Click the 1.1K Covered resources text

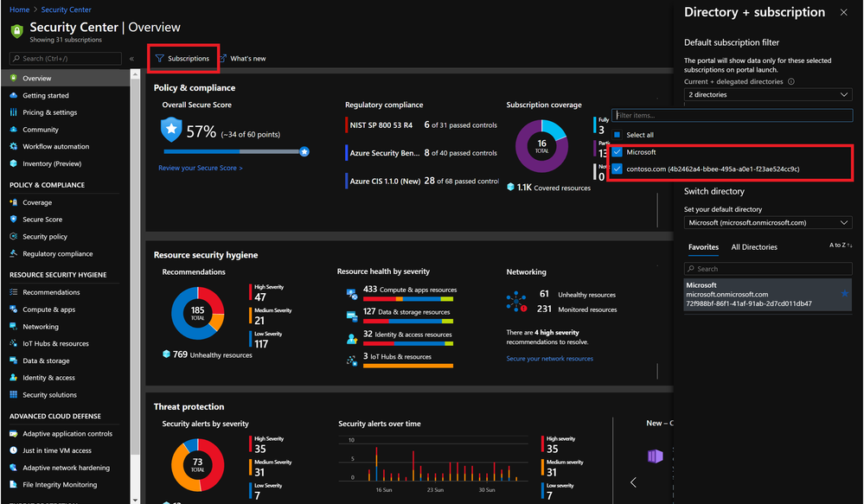coord(554,188)
